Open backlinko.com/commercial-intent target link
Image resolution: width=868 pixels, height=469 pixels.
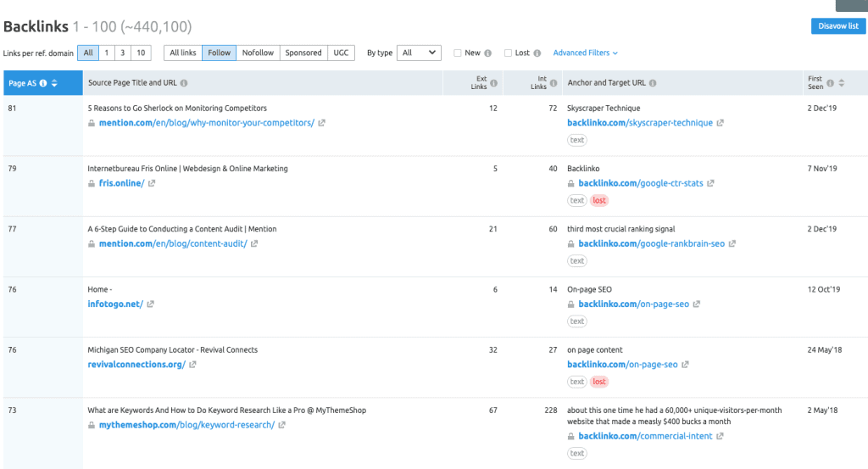pyautogui.click(x=645, y=436)
